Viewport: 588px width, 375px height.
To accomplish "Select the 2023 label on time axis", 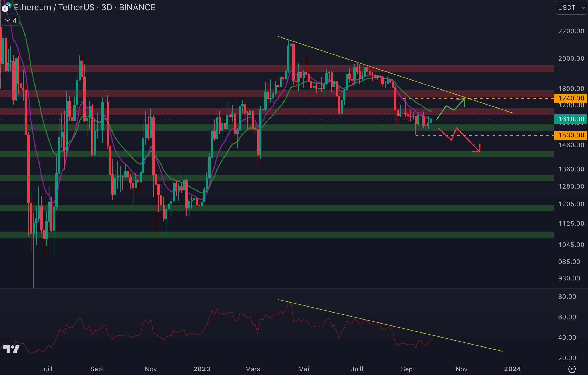I will (x=202, y=369).
